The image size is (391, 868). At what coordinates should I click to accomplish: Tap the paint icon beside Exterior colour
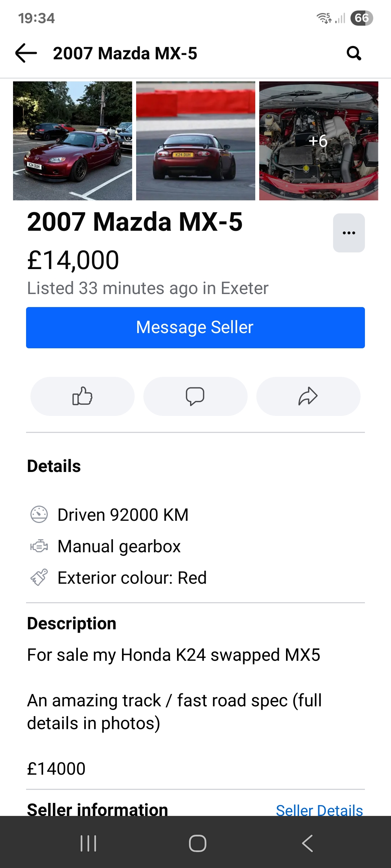click(39, 578)
